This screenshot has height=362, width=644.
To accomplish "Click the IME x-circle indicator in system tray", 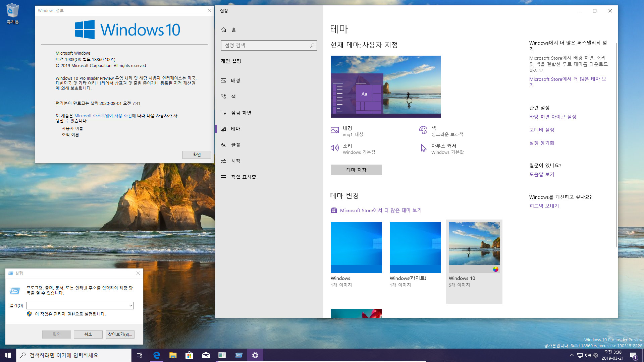I will tap(596, 355).
